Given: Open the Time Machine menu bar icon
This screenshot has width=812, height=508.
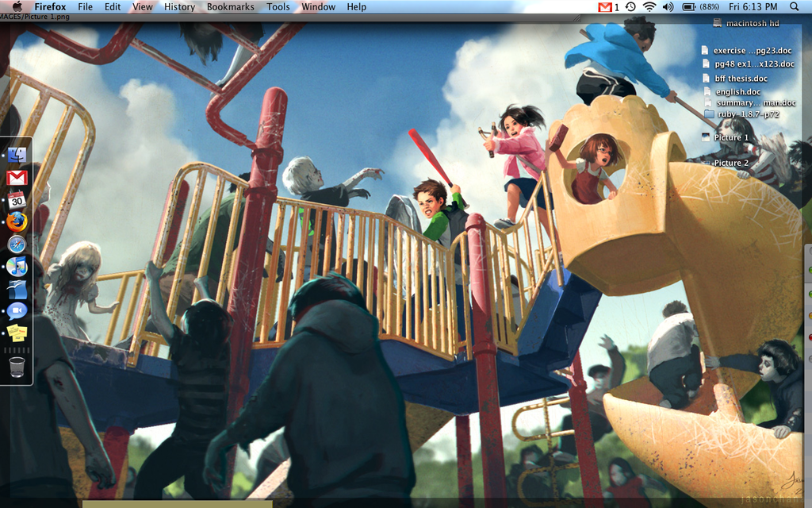Looking at the screenshot, I should pos(630,6).
